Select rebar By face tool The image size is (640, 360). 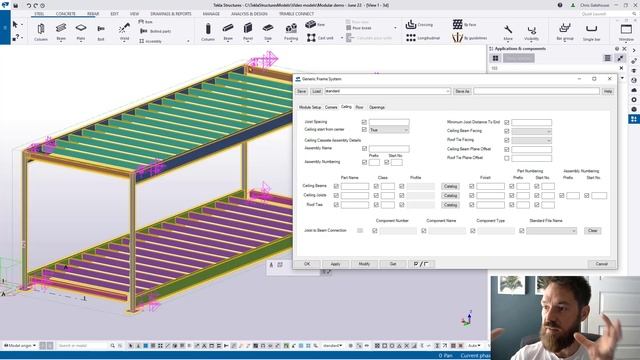point(464,24)
